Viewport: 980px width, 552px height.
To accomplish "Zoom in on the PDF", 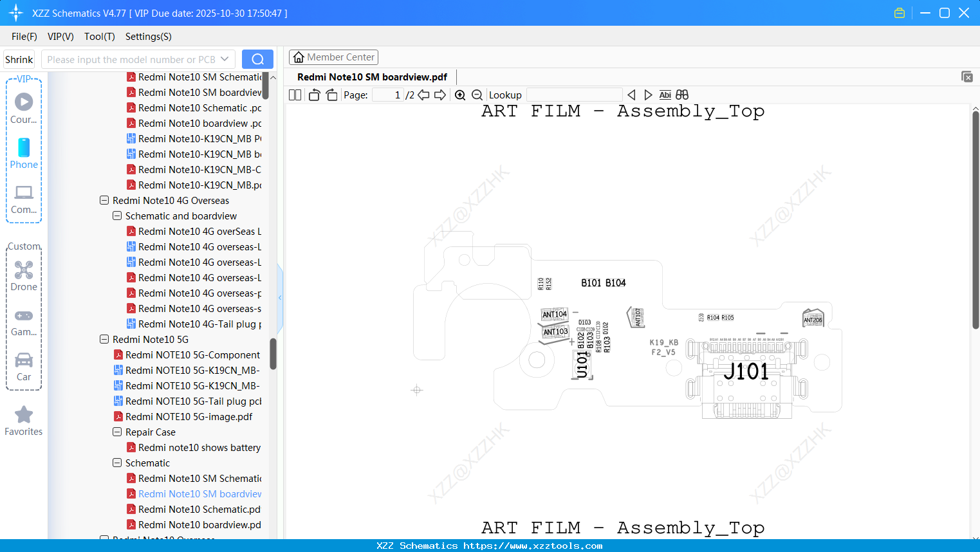I will 460,95.
